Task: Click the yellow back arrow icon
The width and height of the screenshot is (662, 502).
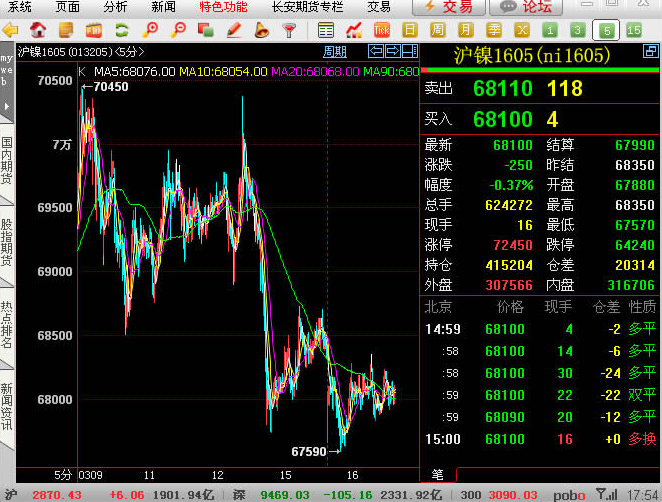Action: click(x=11, y=30)
